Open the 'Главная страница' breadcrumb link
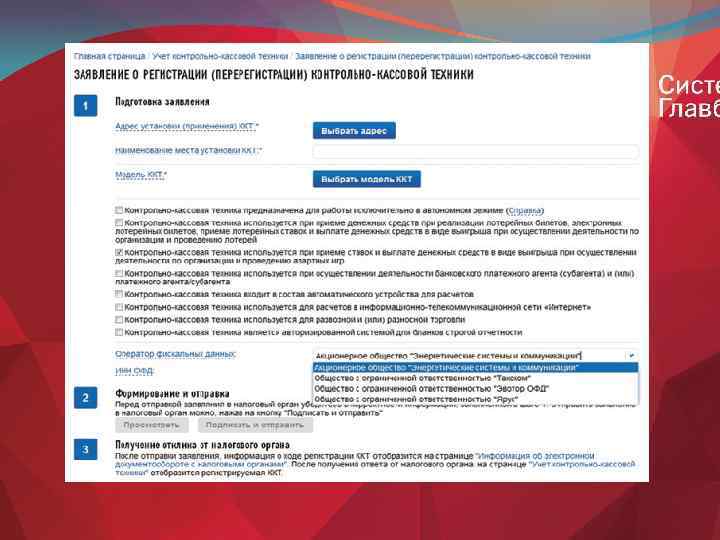 [109, 56]
